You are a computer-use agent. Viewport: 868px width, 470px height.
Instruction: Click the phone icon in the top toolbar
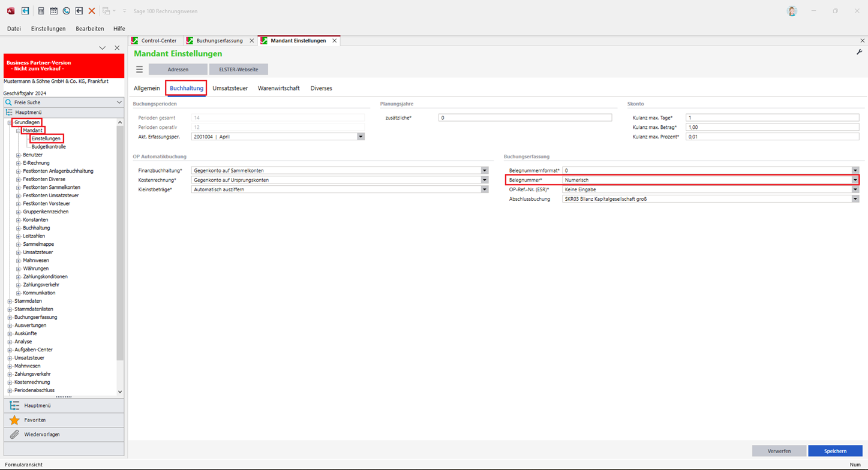(x=66, y=11)
